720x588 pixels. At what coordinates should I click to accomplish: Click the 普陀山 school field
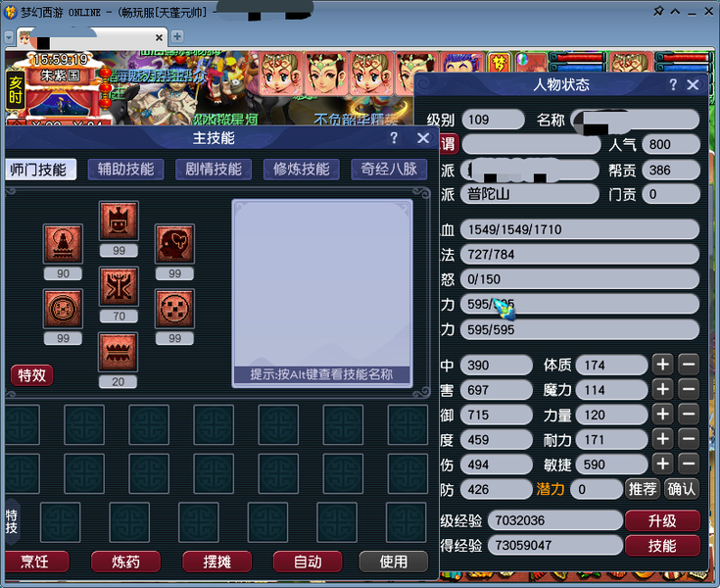point(530,194)
